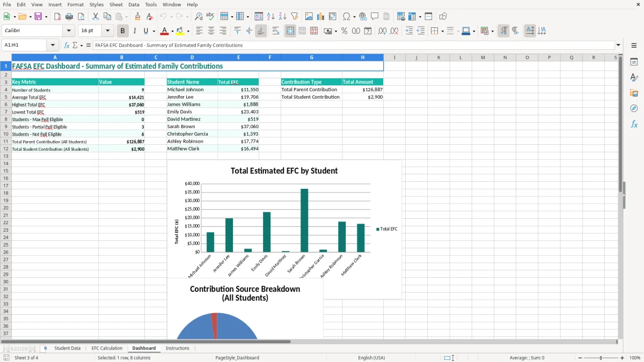
Task: Toggle Italic formatting
Action: [x=135, y=31]
